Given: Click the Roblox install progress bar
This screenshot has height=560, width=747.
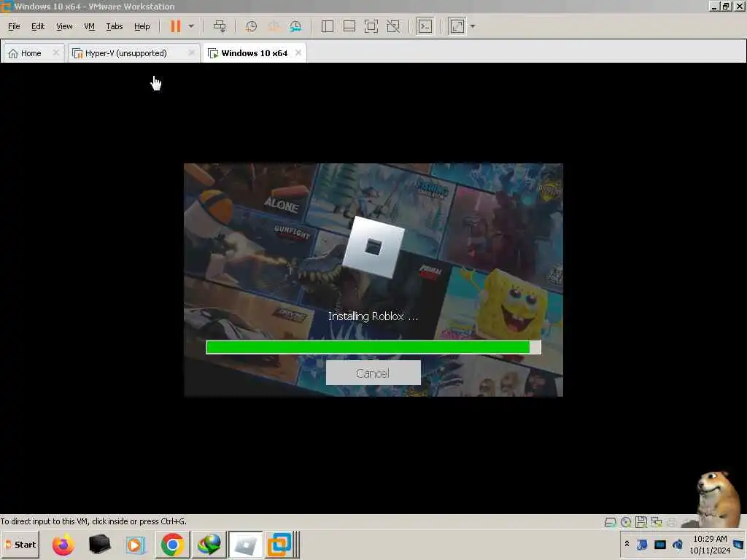Looking at the screenshot, I should (x=373, y=347).
